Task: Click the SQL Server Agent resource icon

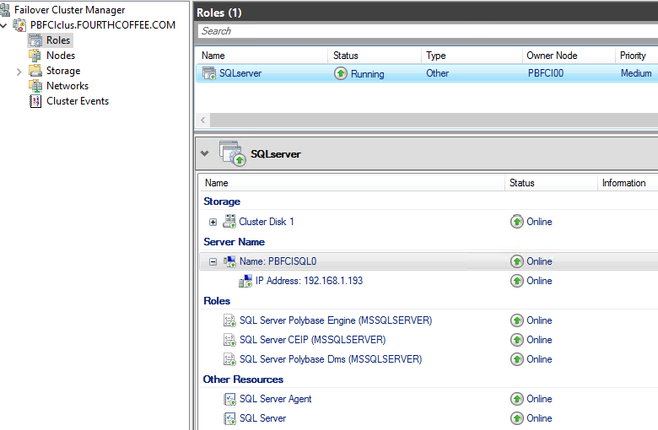Action: pos(230,399)
